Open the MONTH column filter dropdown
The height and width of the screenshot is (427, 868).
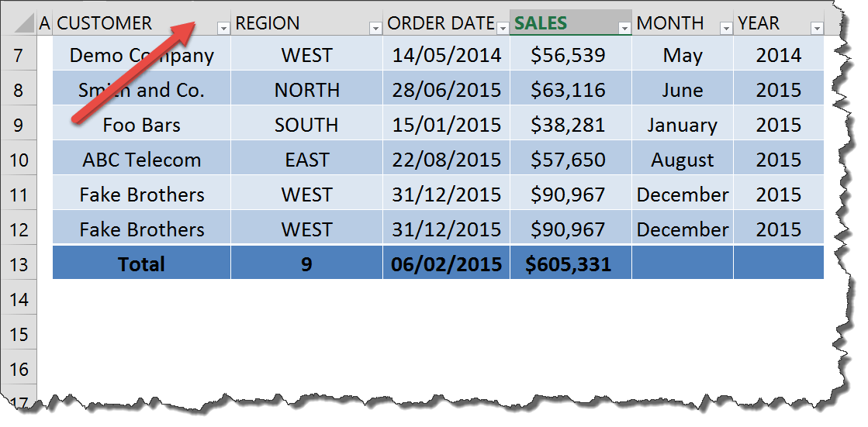(726, 28)
